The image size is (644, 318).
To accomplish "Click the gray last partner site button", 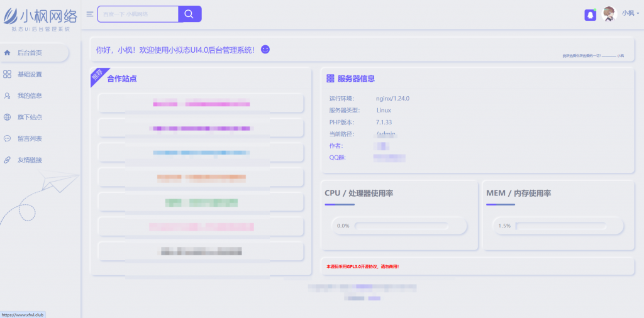I will click(x=201, y=251).
